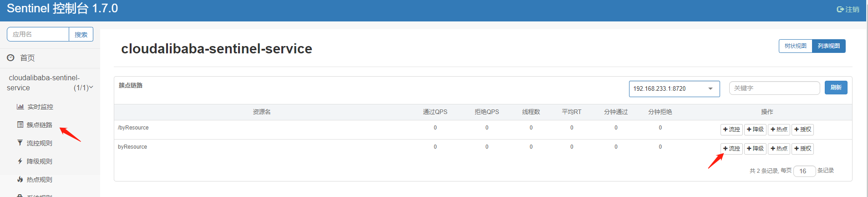The width and height of the screenshot is (868, 197).
Task: Open 实时监控 bar chart icon
Action: [20, 107]
